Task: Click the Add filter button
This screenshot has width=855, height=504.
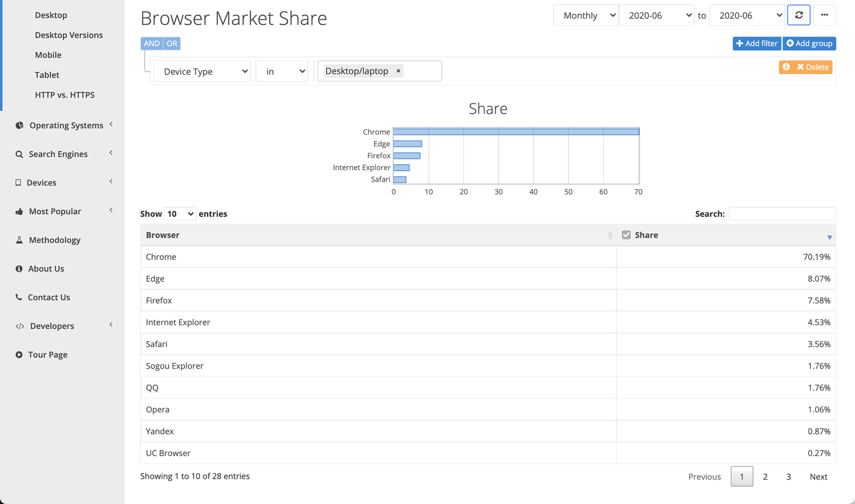Action: coord(756,43)
